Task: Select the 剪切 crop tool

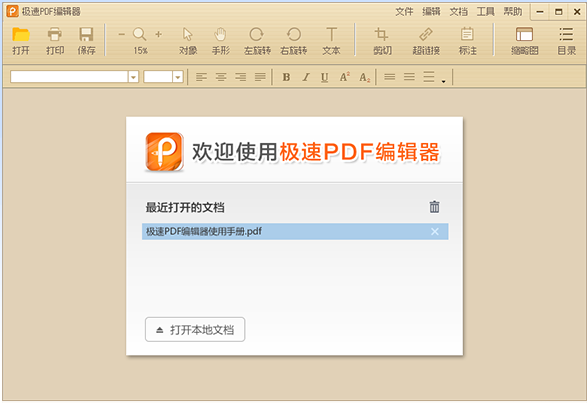Action: 381,34
